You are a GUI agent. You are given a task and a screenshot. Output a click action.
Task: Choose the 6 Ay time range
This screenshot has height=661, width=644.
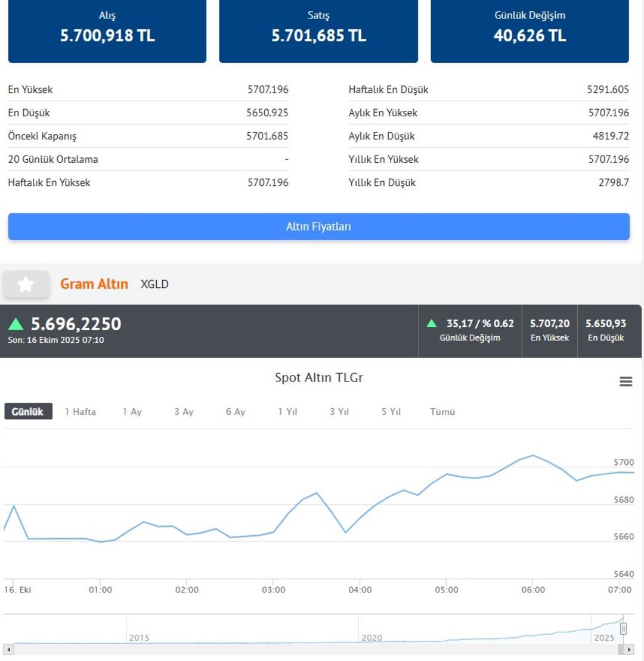235,411
